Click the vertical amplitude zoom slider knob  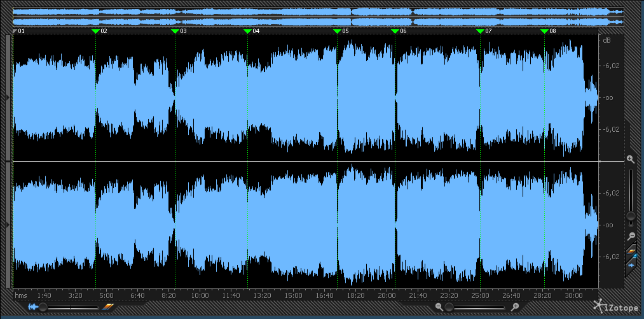coord(631,216)
